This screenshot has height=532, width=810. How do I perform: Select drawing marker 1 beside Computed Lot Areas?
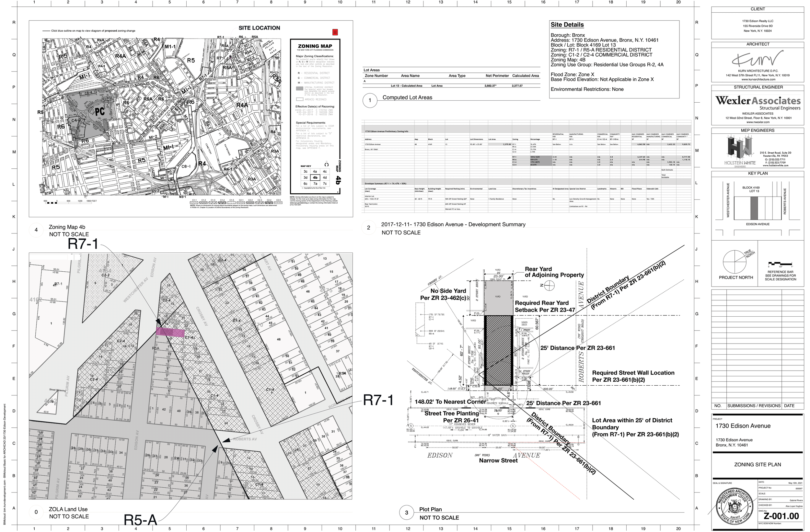tap(370, 101)
